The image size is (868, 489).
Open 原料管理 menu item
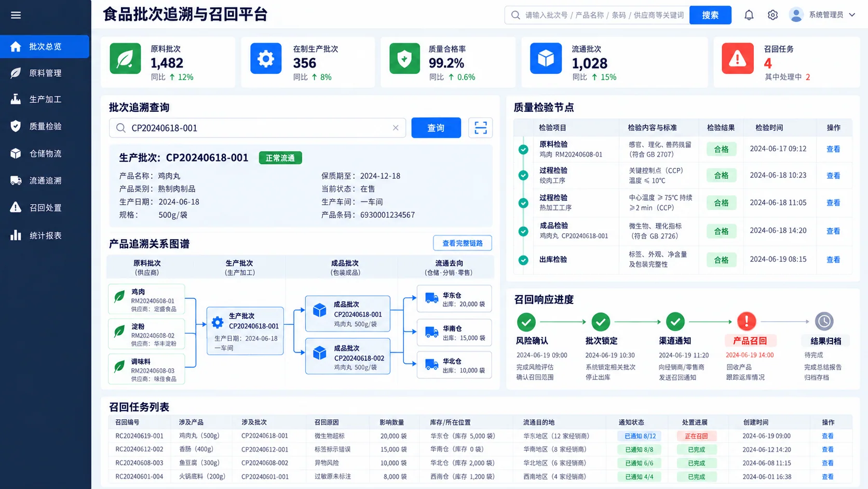pos(45,73)
